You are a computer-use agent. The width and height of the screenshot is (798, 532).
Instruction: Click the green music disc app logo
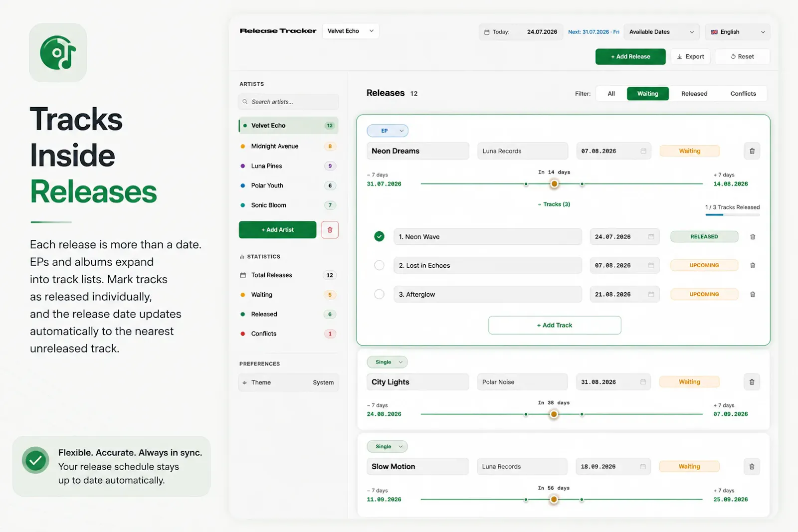pyautogui.click(x=58, y=52)
